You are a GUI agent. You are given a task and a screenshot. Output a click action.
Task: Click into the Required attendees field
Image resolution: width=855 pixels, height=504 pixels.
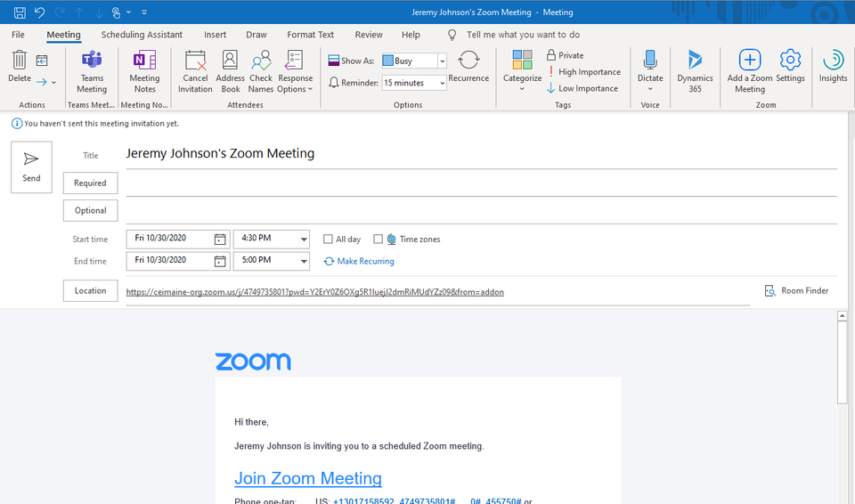(481, 183)
